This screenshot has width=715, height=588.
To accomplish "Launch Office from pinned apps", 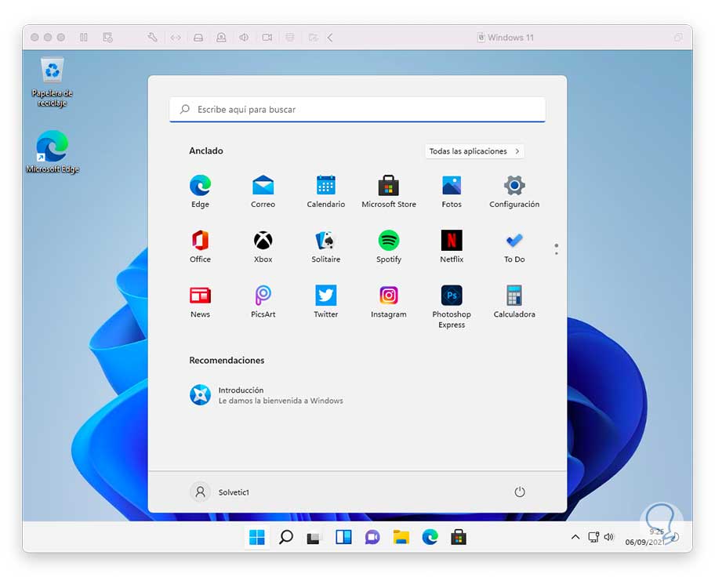I will tap(200, 246).
